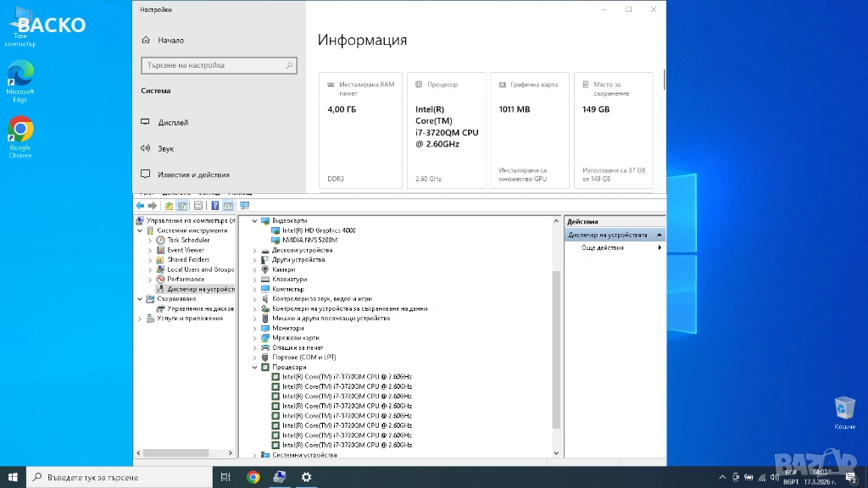868x488 pixels.
Task: Open Google Chrome from the taskbar
Action: pyautogui.click(x=253, y=477)
